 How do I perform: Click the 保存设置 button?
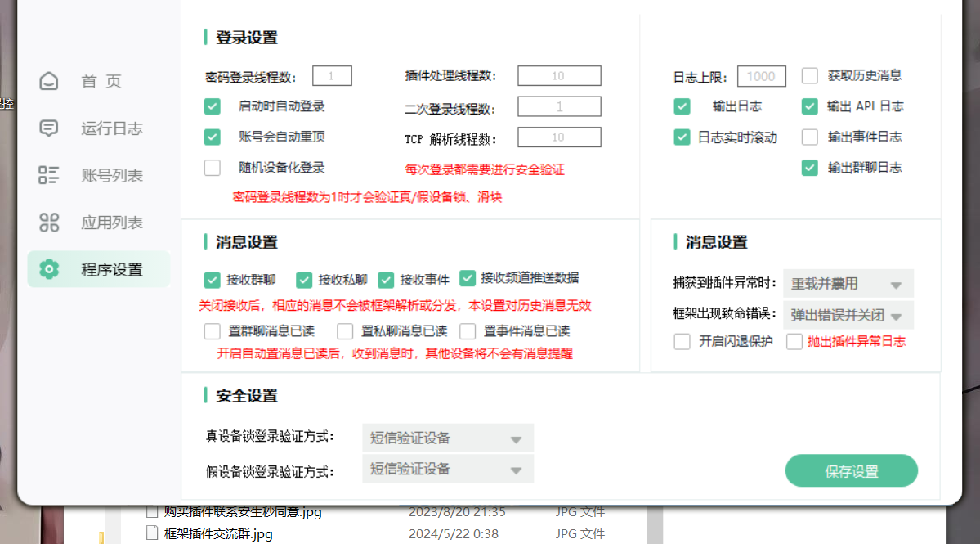(851, 471)
